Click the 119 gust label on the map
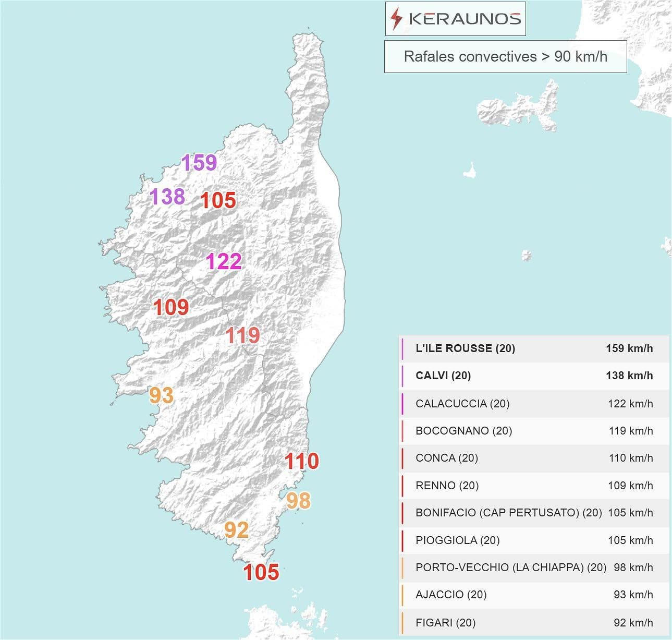 242,335
